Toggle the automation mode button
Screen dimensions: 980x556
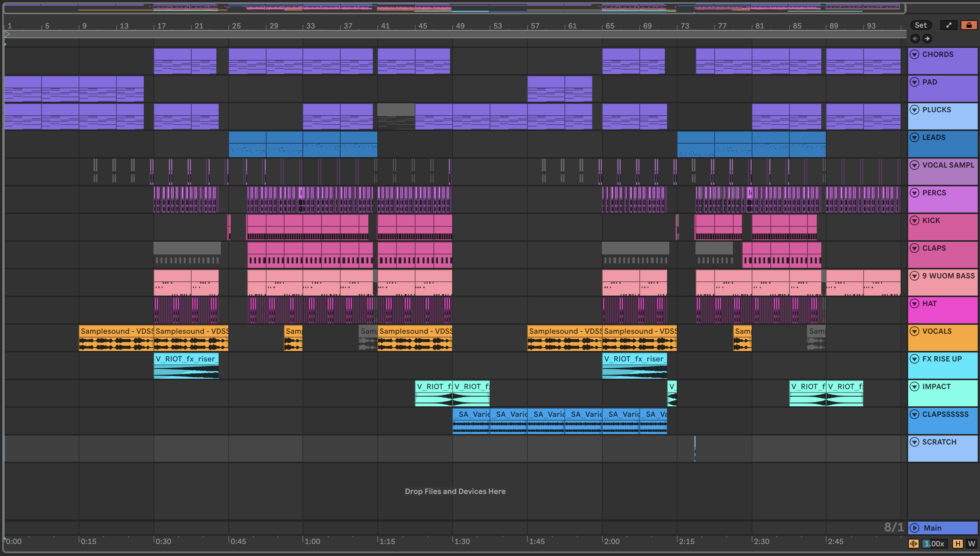[949, 25]
